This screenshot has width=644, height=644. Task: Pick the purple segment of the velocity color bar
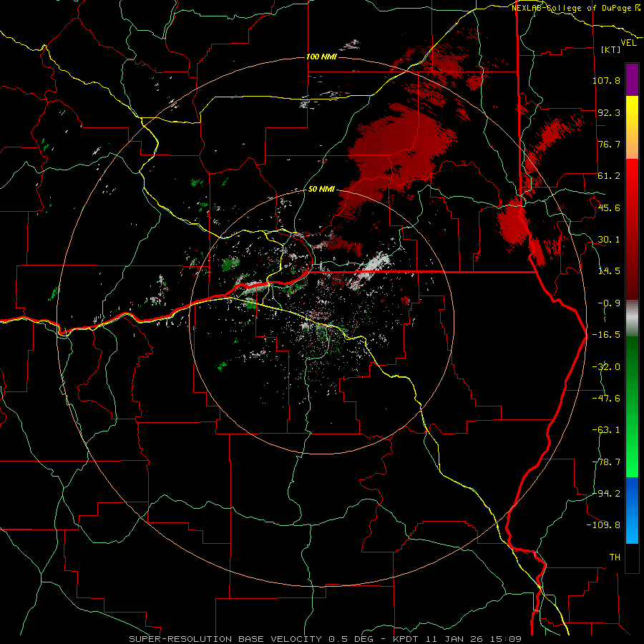pos(632,79)
